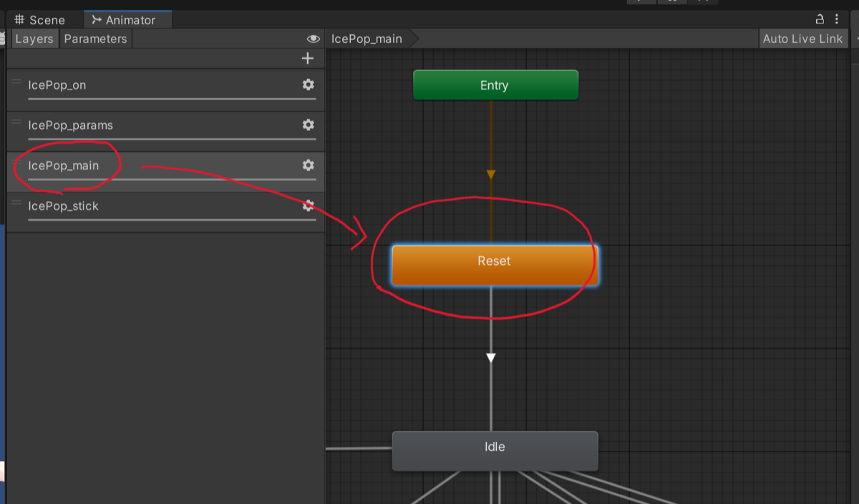859x504 pixels.
Task: Toggle the Animator window lock icon
Action: 820,19
